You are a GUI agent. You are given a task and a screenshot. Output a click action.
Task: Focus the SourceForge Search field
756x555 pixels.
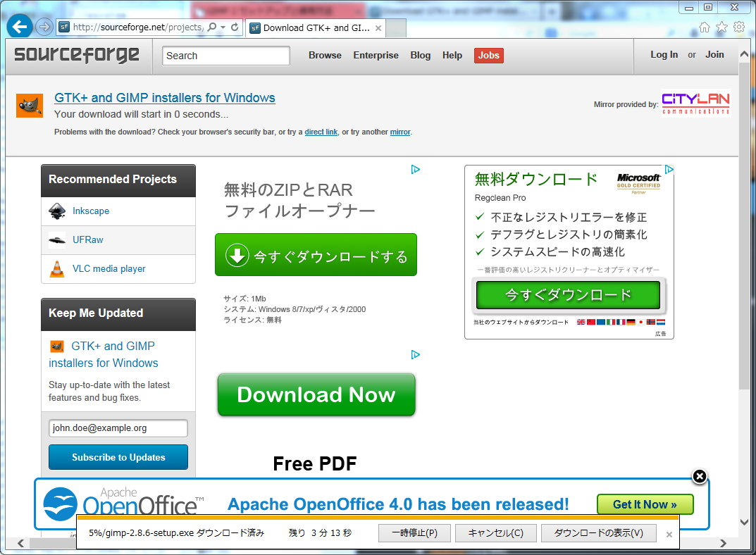pyautogui.click(x=226, y=56)
